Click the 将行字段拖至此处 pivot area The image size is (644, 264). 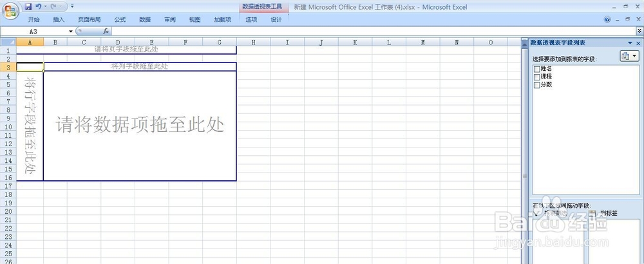(x=30, y=126)
